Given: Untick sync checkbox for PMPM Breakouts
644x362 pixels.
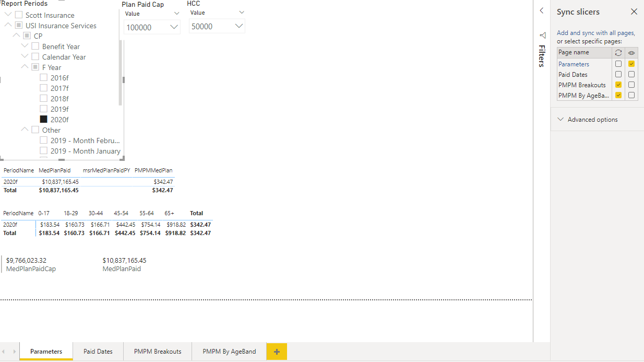Looking at the screenshot, I should coord(618,85).
